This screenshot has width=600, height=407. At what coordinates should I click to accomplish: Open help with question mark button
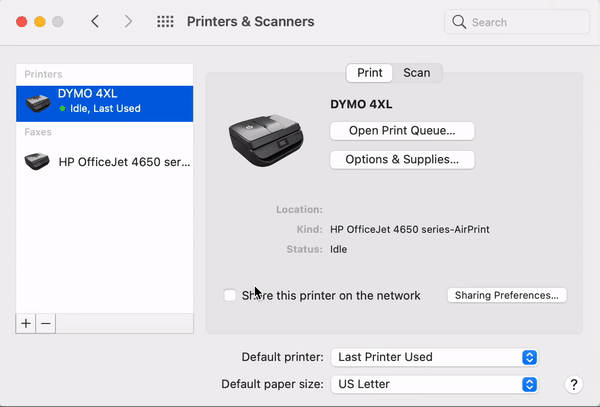coord(574,384)
